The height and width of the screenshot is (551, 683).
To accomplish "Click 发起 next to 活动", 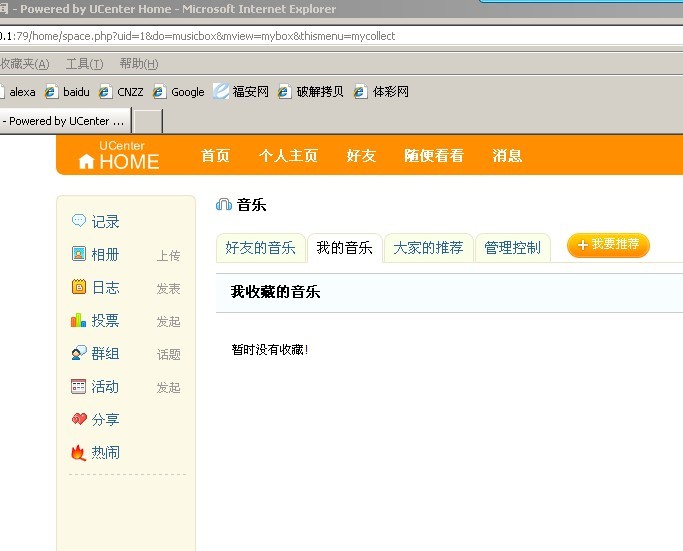I will click(x=169, y=388).
